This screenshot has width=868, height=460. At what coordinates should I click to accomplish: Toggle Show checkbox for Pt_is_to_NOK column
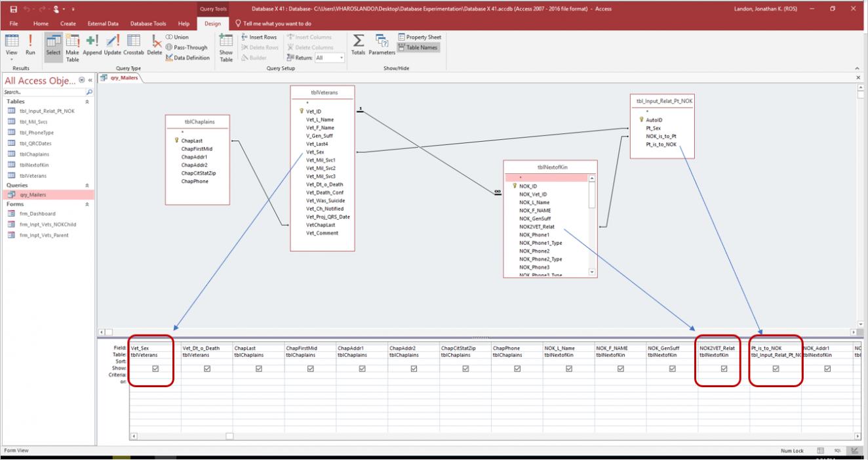[x=776, y=369]
